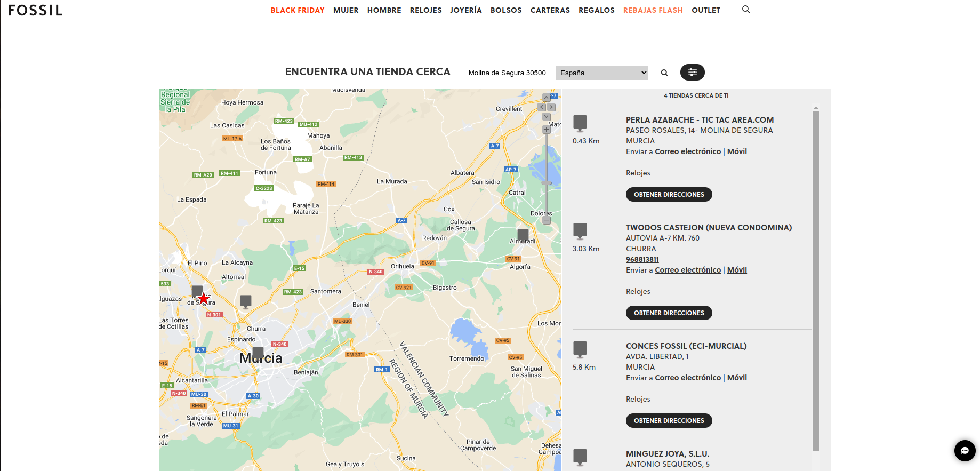Get directions to Conces Fossil store
Screen dimensions: 980x471
[669, 421]
